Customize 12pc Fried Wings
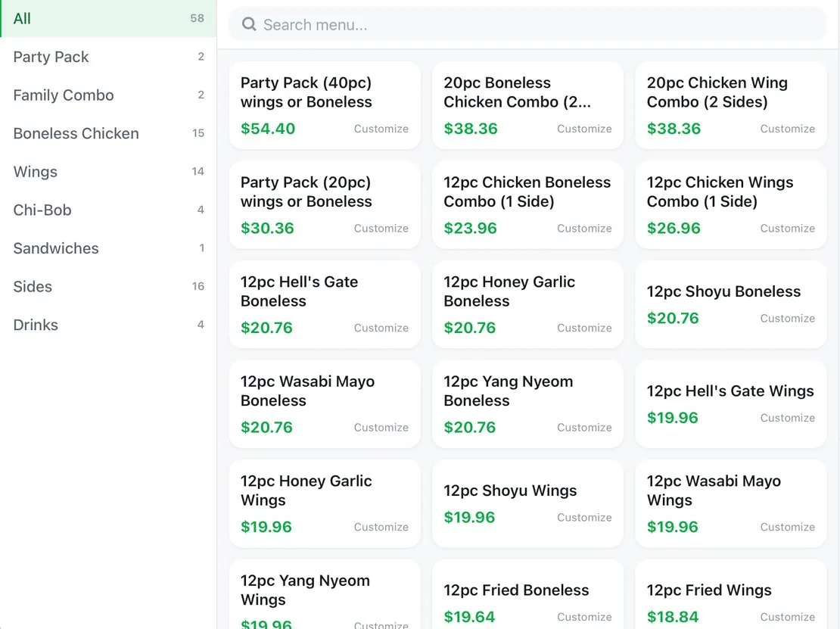 [x=788, y=617]
